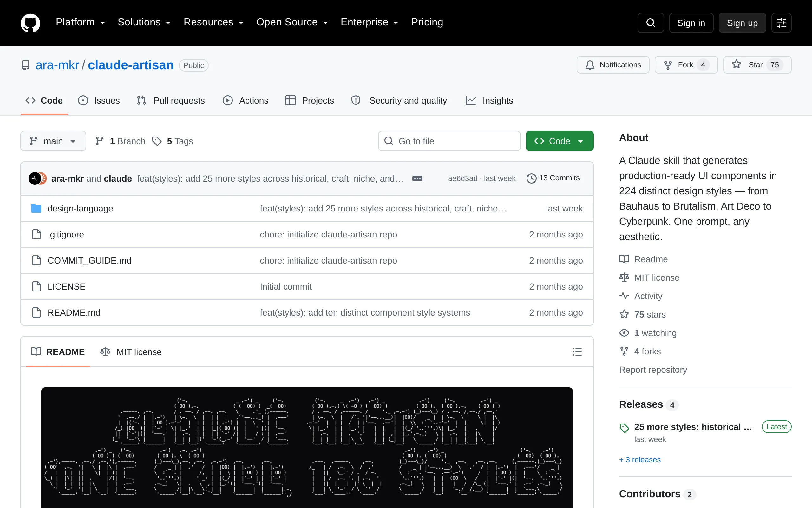
Task: Select the MIT license tab
Action: (x=131, y=352)
